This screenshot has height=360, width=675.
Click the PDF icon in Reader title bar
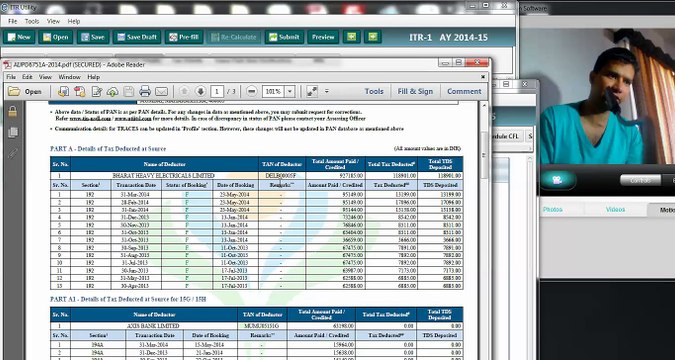(x=7, y=65)
